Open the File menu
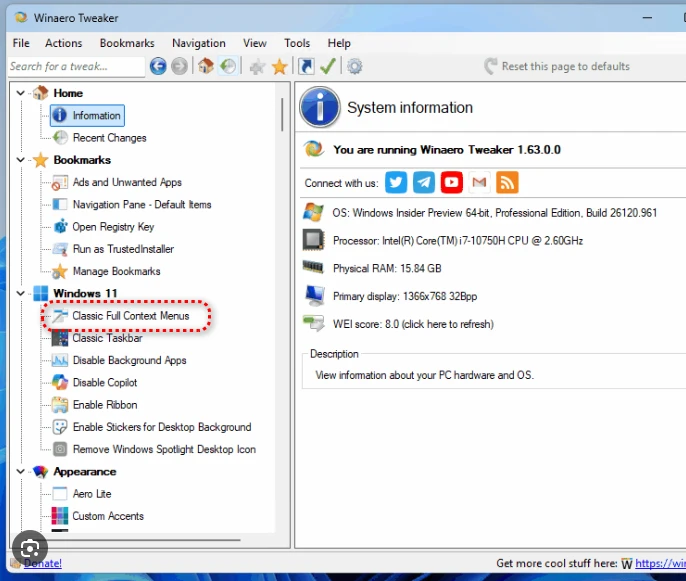Screen dimensions: 686x581 pyautogui.click(x=21, y=43)
